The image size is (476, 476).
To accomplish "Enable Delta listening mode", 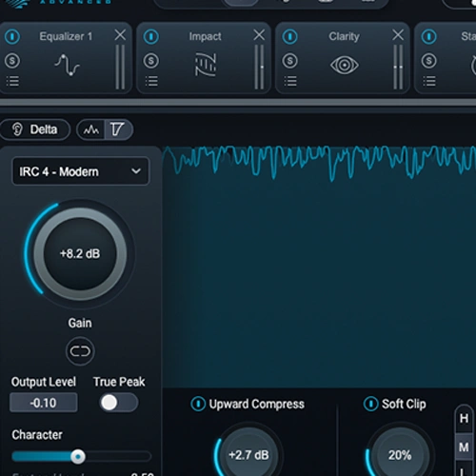I will (x=35, y=129).
